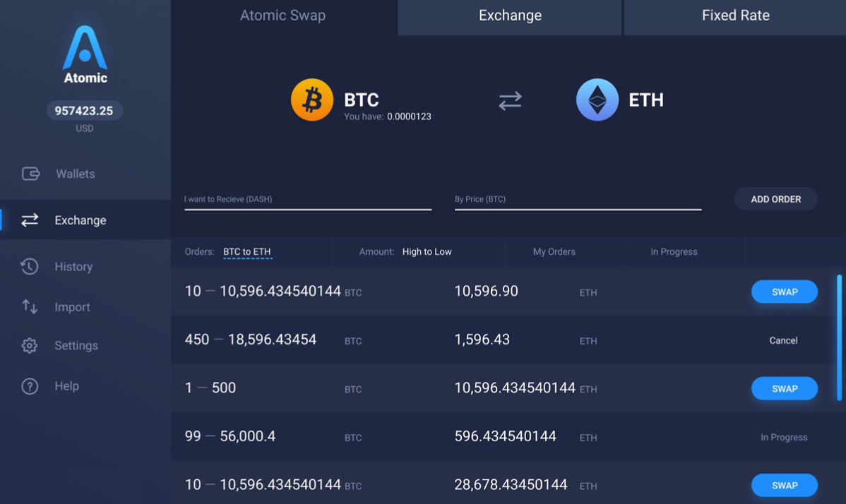The width and height of the screenshot is (846, 504).
Task: Click the blue Ethereum coin icon
Action: [x=597, y=100]
